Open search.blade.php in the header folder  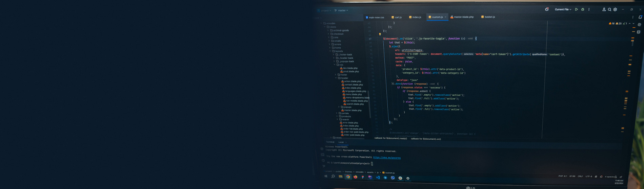point(354,104)
